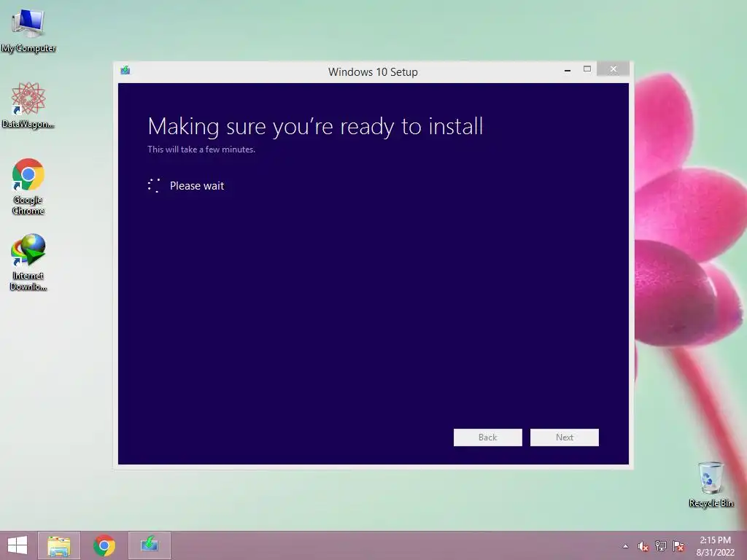Show hidden system tray icons
Screen dimensions: 747x560
pos(625,546)
